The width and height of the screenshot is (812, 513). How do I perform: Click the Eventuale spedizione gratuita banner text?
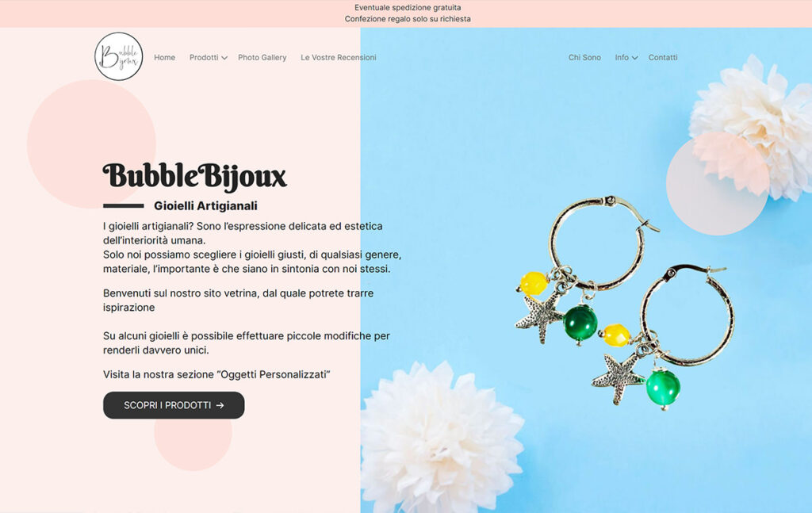tap(408, 8)
